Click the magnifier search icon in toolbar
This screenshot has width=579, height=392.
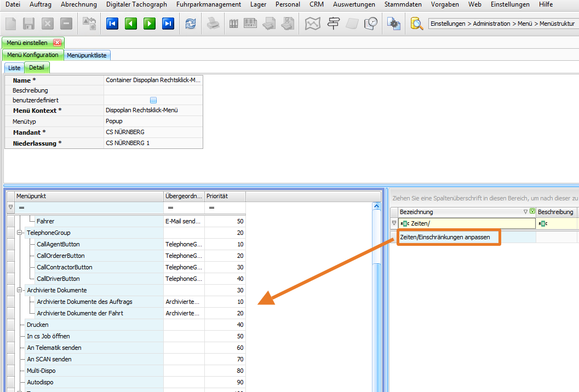tap(417, 24)
